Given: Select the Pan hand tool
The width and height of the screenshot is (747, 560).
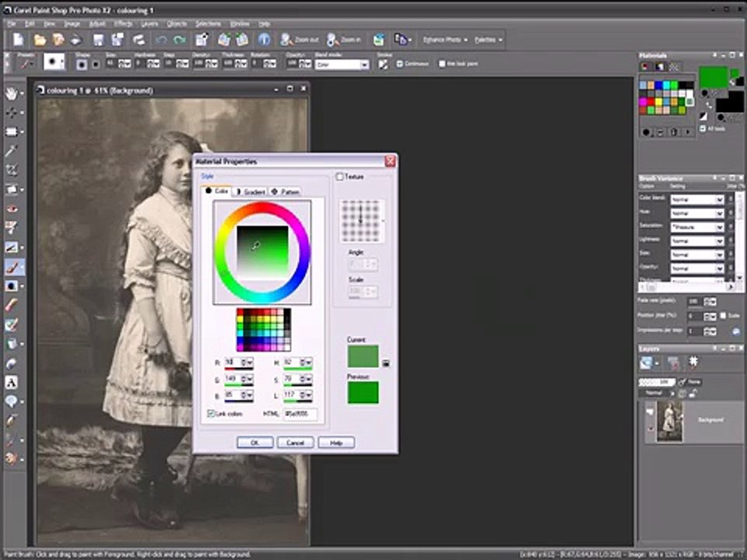Looking at the screenshot, I should tap(10, 93).
